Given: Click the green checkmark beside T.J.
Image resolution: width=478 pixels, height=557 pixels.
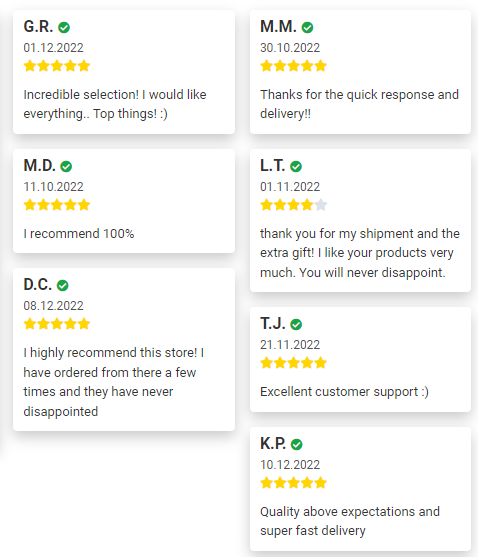Looking at the screenshot, I should [296, 324].
